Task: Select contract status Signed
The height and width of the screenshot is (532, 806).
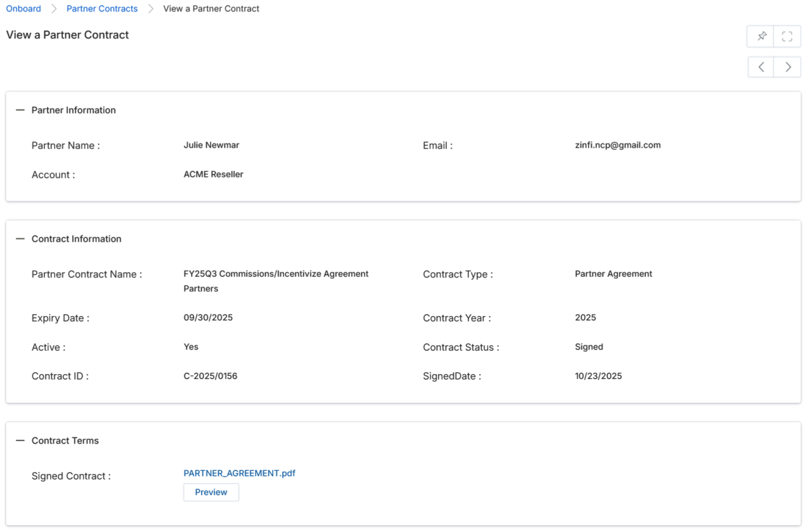Action: pos(589,346)
